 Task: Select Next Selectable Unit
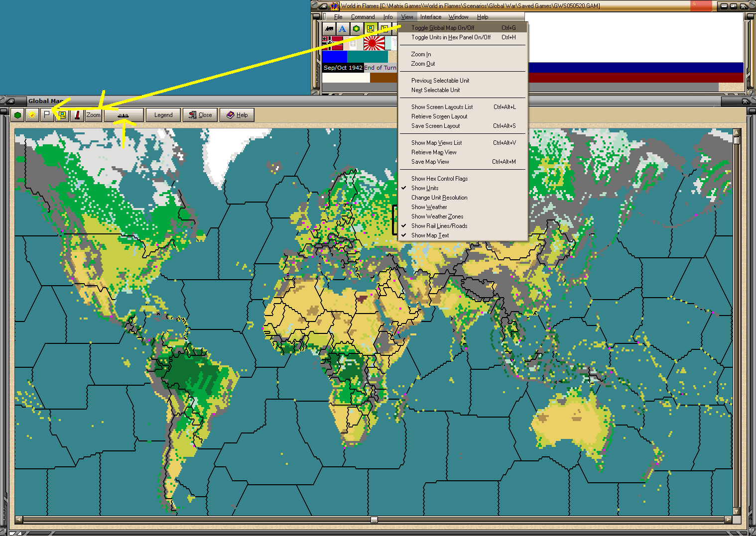click(463, 90)
